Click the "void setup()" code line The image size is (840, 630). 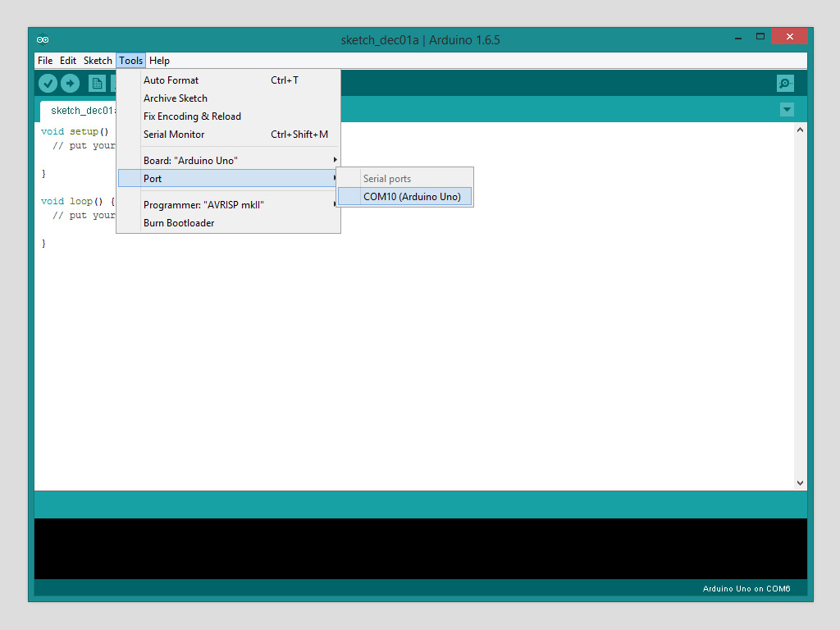click(75, 131)
